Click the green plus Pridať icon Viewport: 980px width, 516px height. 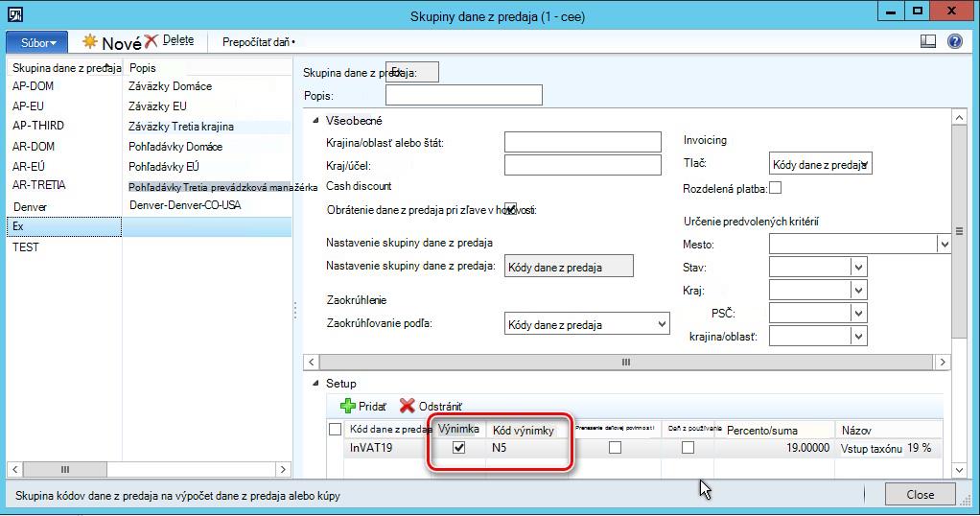coord(347,406)
